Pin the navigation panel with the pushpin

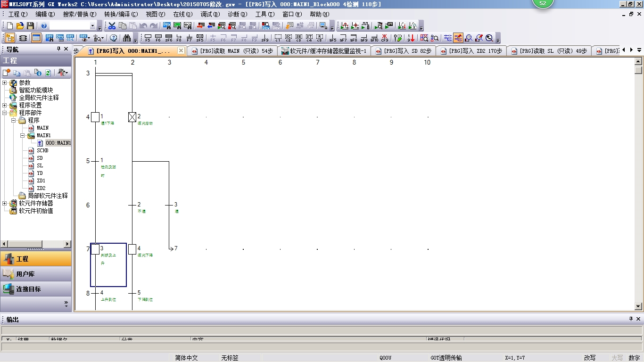coord(59,49)
